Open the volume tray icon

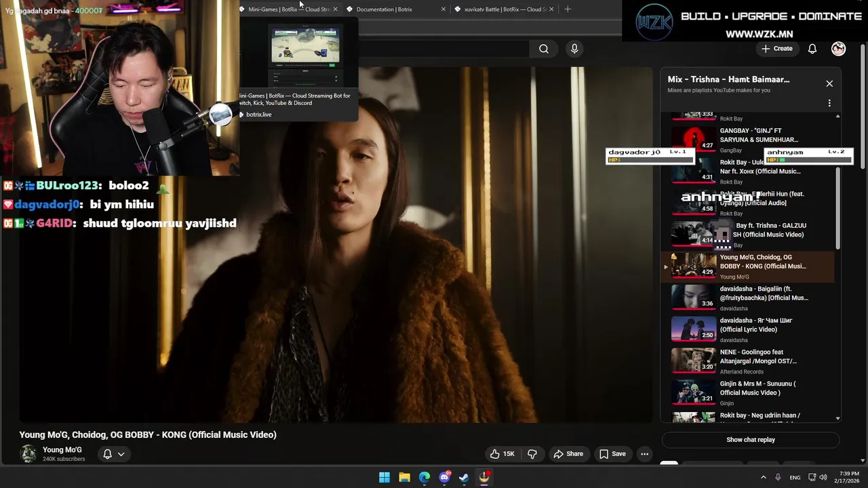(x=823, y=478)
